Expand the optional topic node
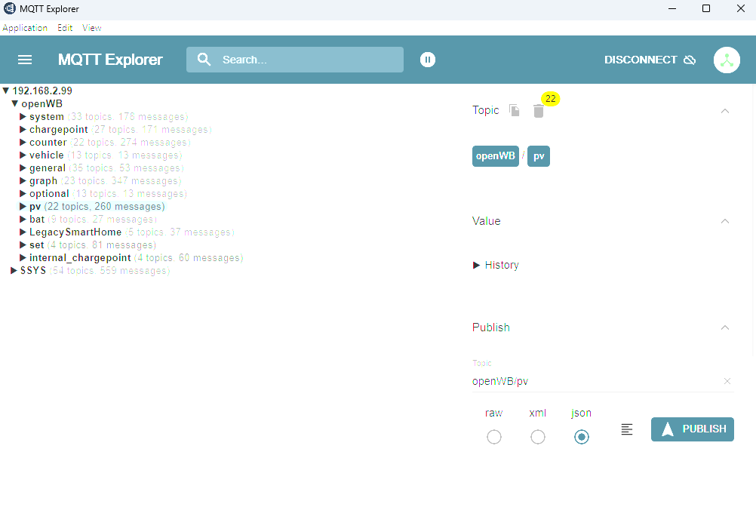Image resolution: width=756 pixels, height=532 pixels. (23, 193)
